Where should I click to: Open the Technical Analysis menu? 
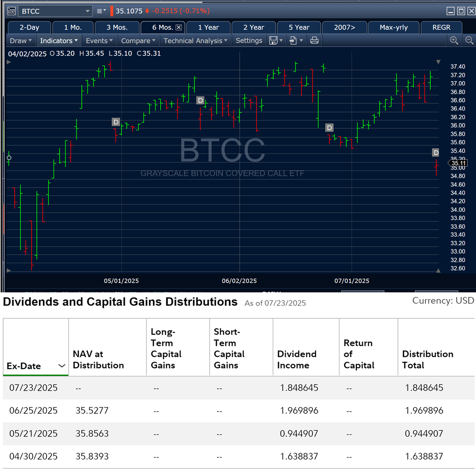click(195, 40)
